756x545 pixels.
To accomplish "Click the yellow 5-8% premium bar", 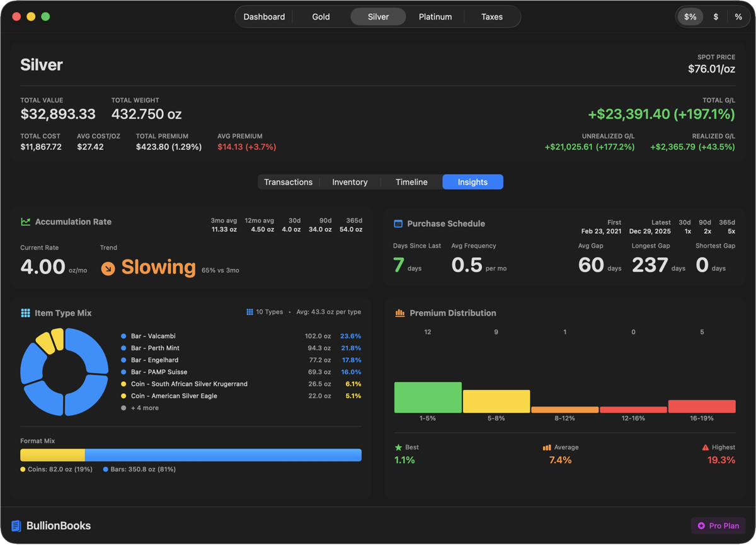I will [496, 401].
